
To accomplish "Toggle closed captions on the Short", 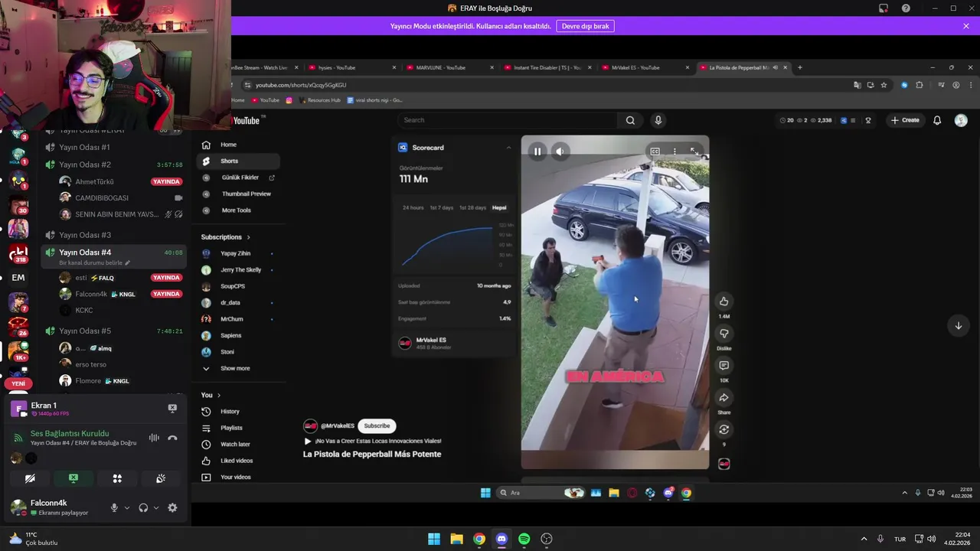I will coord(655,152).
